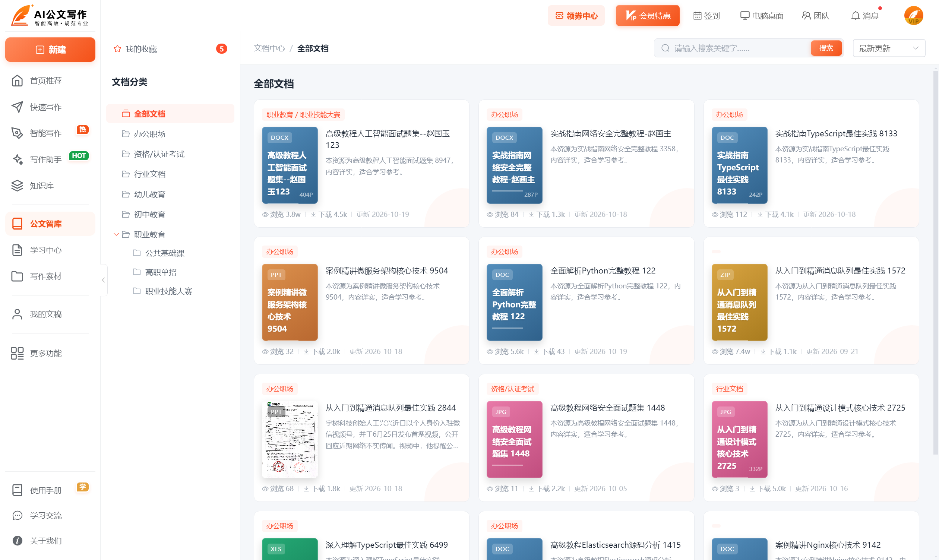Viewport: 939px width, 560px height.
Task: Click the 搜索 search button
Action: [x=826, y=48]
